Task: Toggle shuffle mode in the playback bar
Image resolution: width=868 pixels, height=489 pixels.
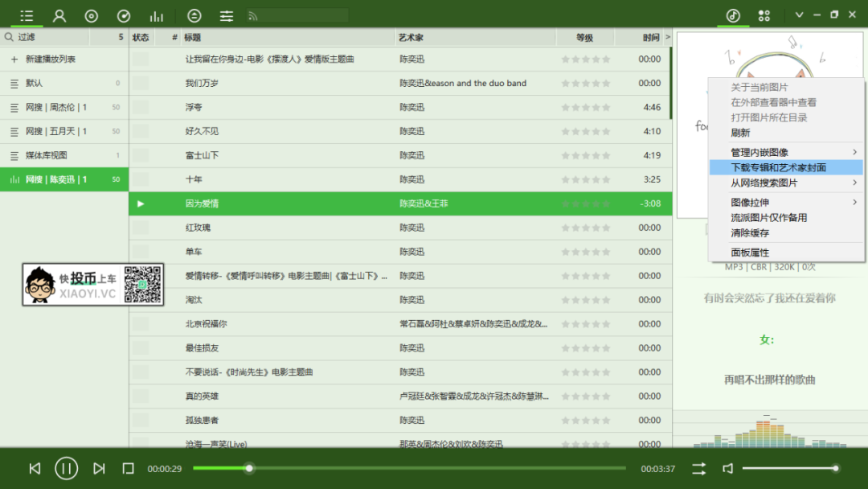Action: (x=698, y=468)
